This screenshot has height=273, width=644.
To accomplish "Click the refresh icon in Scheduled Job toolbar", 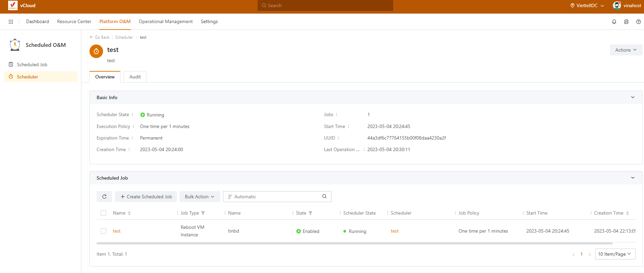I will [x=104, y=197].
